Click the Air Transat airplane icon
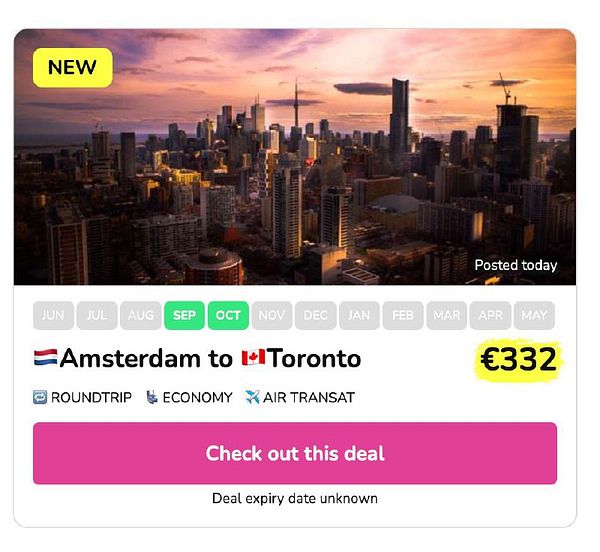This screenshot has height=552, width=600. pos(252,397)
